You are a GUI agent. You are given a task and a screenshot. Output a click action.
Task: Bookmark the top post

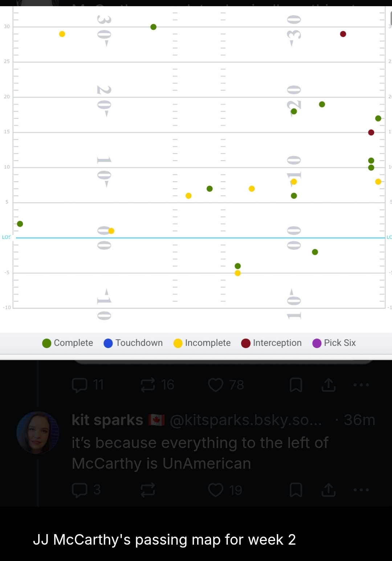(x=296, y=385)
